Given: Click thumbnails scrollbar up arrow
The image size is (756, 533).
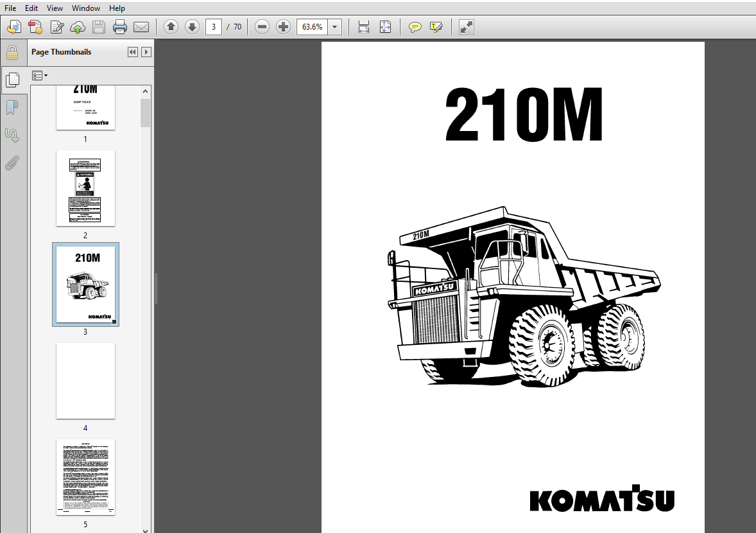Looking at the screenshot, I should pyautogui.click(x=146, y=91).
